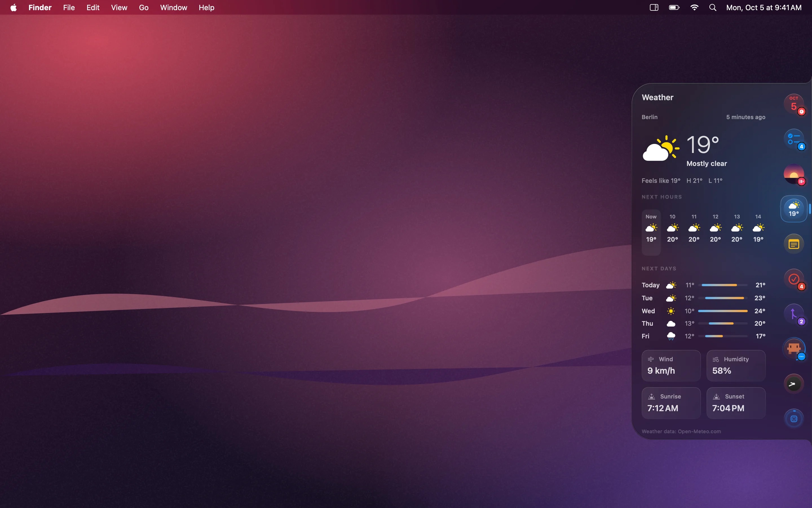Viewport: 812px width, 508px height.
Task: Click the menu bar date and time
Action: 764,7
